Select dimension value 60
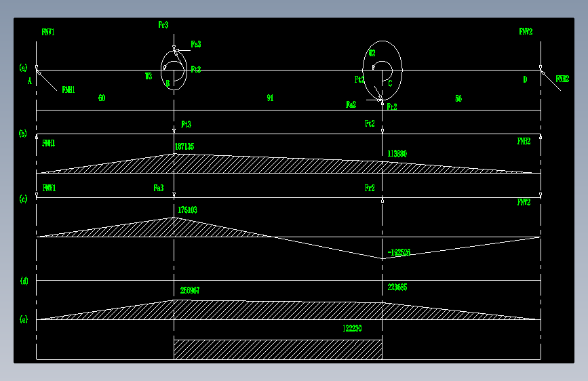 [102, 98]
